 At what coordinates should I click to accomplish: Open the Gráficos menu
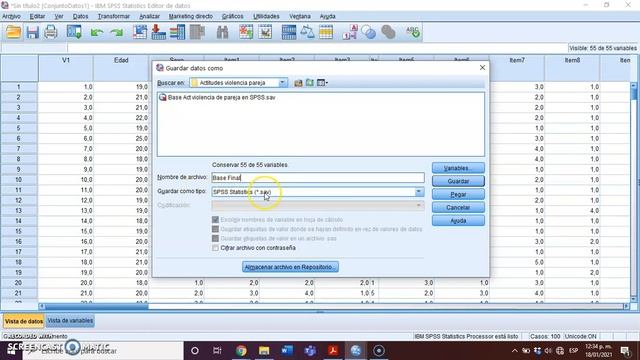click(233, 16)
